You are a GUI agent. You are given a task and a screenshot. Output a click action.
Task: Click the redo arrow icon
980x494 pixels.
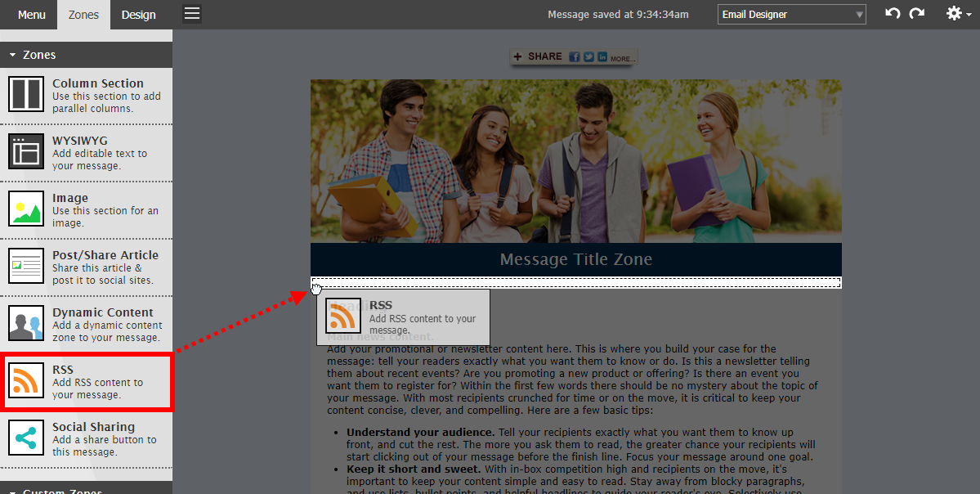pyautogui.click(x=917, y=13)
